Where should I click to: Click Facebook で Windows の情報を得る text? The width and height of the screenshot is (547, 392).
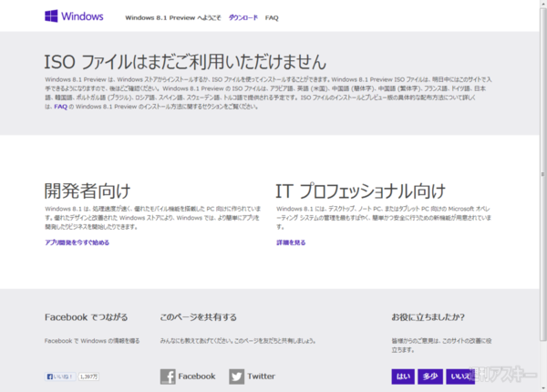(x=92, y=341)
